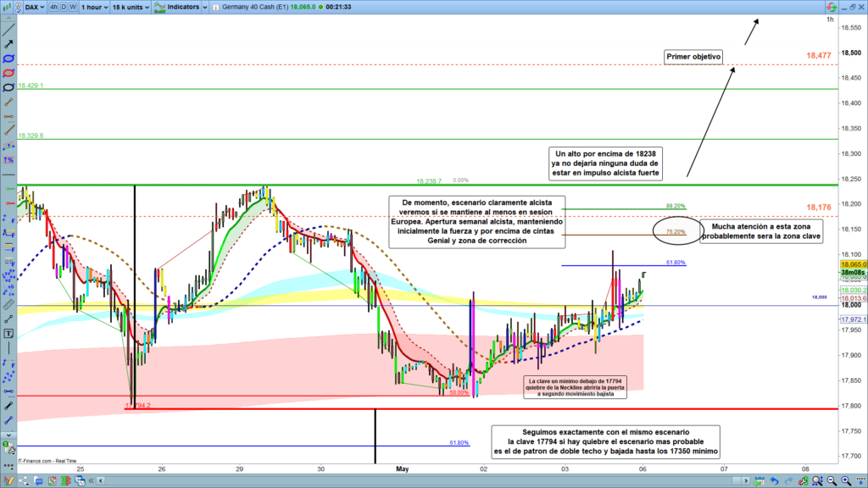This screenshot has width=868, height=488.
Task: Select the line drawing tool
Action: click(8, 28)
